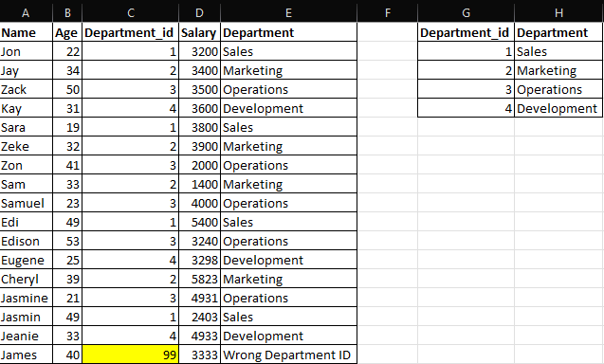604x364 pixels.
Task: Select the cell containing 'Zon'
Action: [27, 165]
